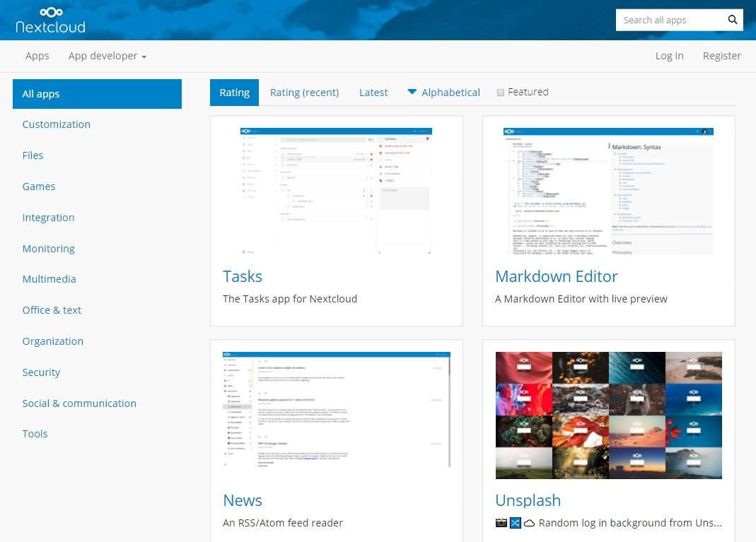This screenshot has height=542, width=756.
Task: Open the Markdown Editor title link
Action: click(x=556, y=276)
